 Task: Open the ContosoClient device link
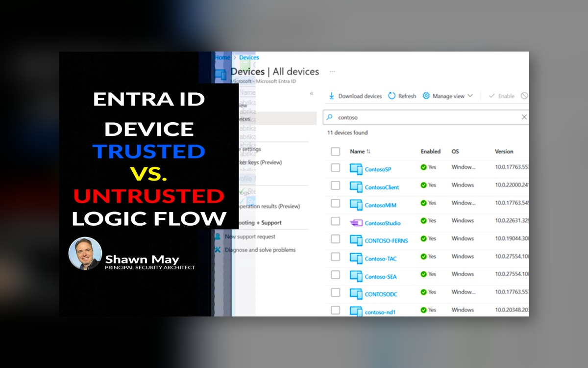pos(382,187)
